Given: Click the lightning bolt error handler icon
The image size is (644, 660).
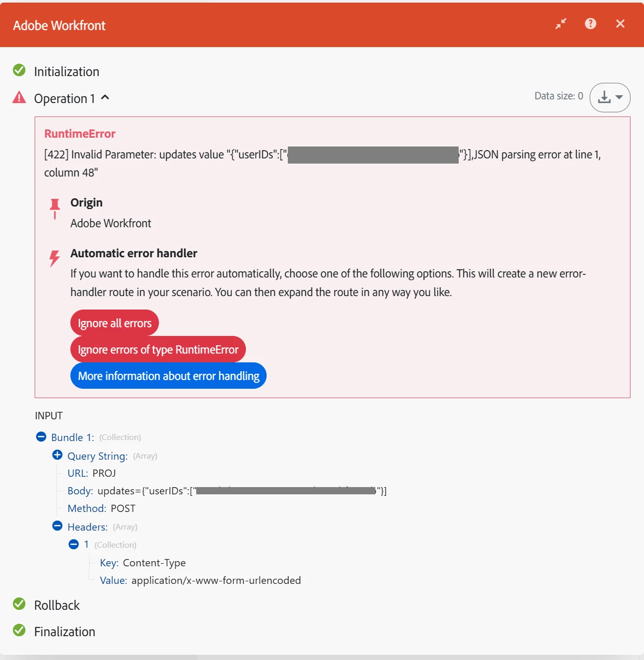Looking at the screenshot, I should (x=55, y=258).
